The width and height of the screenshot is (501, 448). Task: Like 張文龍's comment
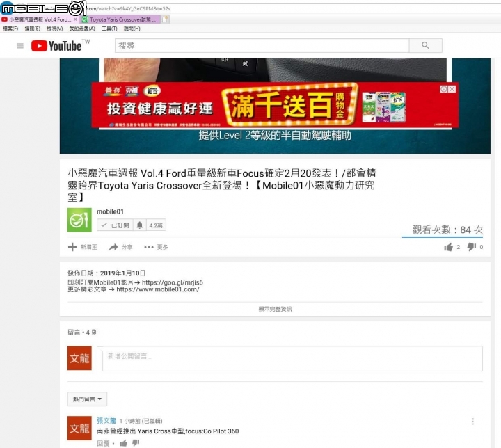point(124,443)
